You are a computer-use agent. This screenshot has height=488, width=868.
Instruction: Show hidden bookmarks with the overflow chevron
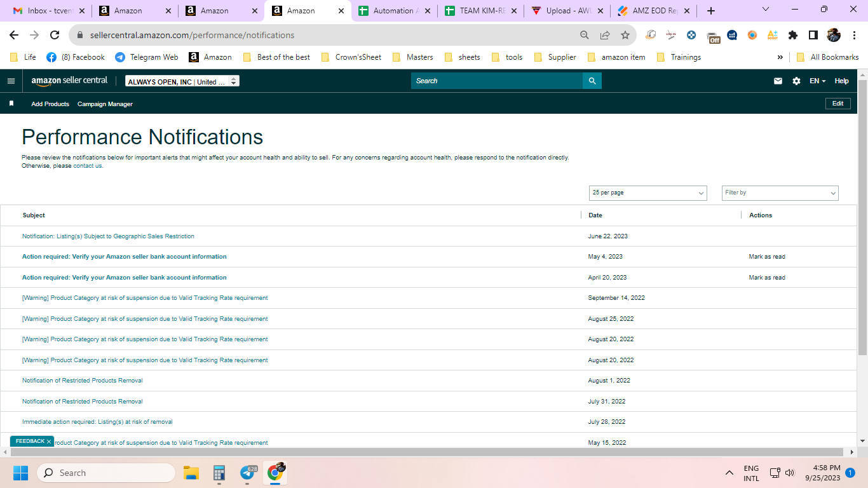click(780, 57)
